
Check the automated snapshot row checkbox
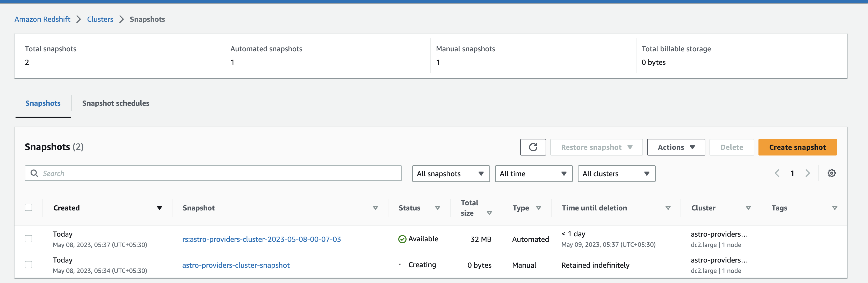coord(28,238)
